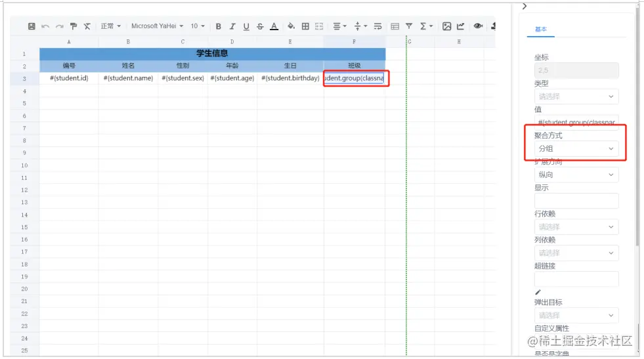The image size is (644, 359).
Task: Click the 超链接 input field
Action: 576,279
